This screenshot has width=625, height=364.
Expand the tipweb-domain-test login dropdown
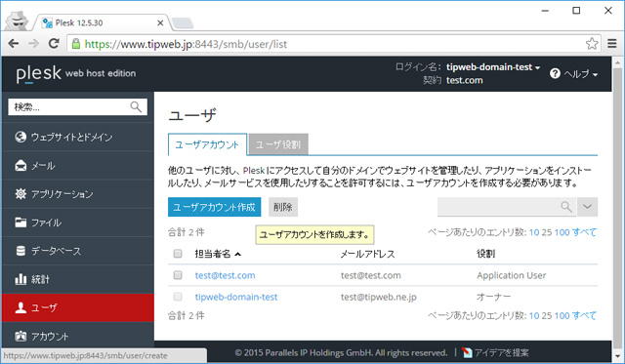493,67
